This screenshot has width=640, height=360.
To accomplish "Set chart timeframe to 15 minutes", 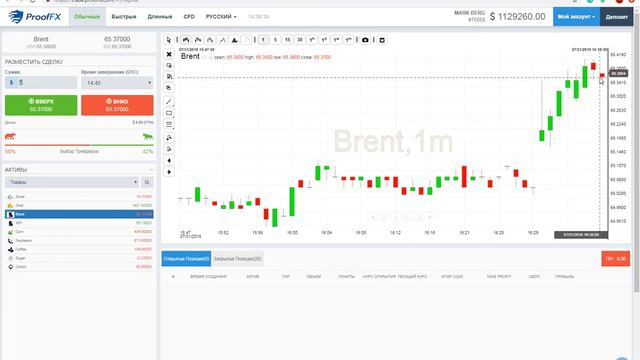I will tap(287, 40).
